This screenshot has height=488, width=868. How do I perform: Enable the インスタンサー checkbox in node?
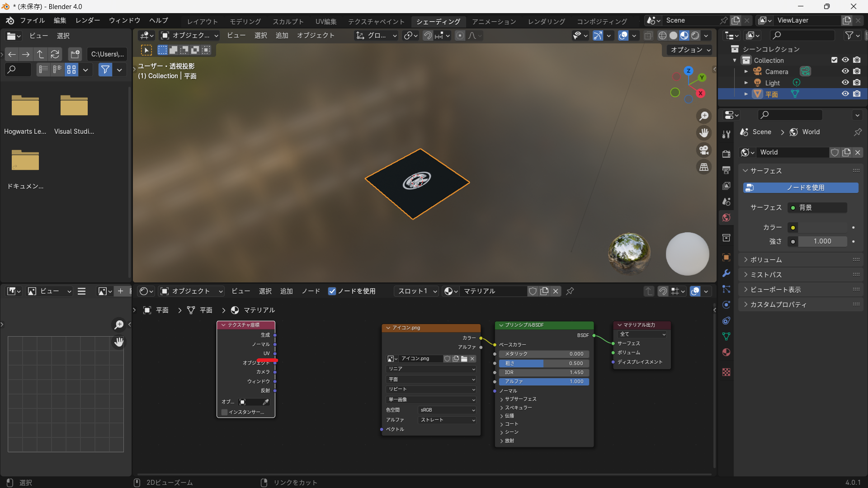coord(225,412)
